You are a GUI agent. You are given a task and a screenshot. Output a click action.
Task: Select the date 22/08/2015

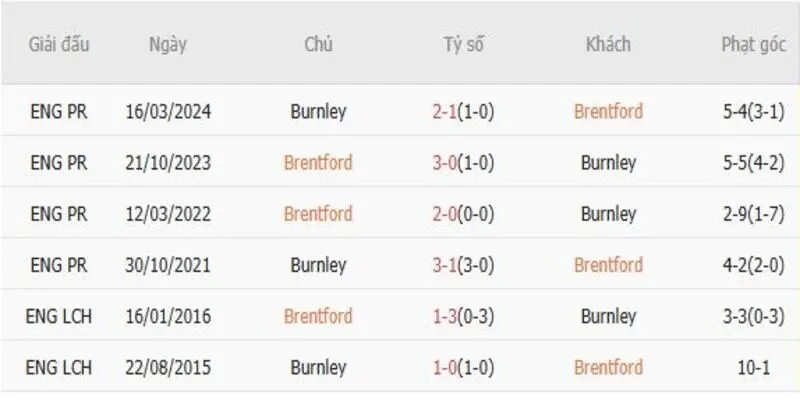point(167,367)
